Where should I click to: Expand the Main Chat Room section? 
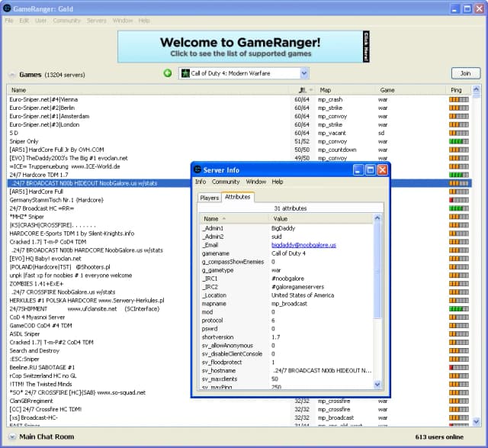[12, 437]
